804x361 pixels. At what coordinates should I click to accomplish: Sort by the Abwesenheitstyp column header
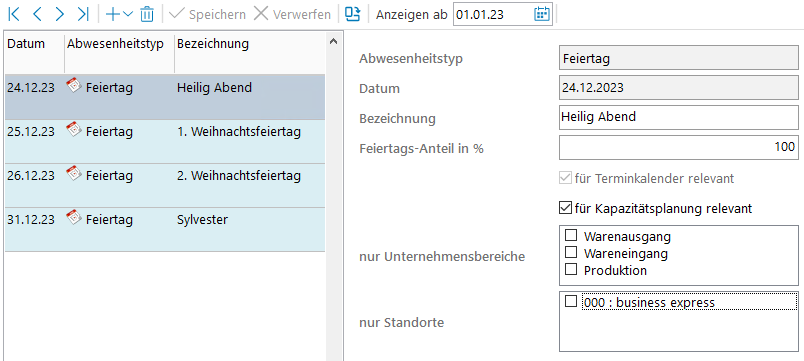point(115,44)
